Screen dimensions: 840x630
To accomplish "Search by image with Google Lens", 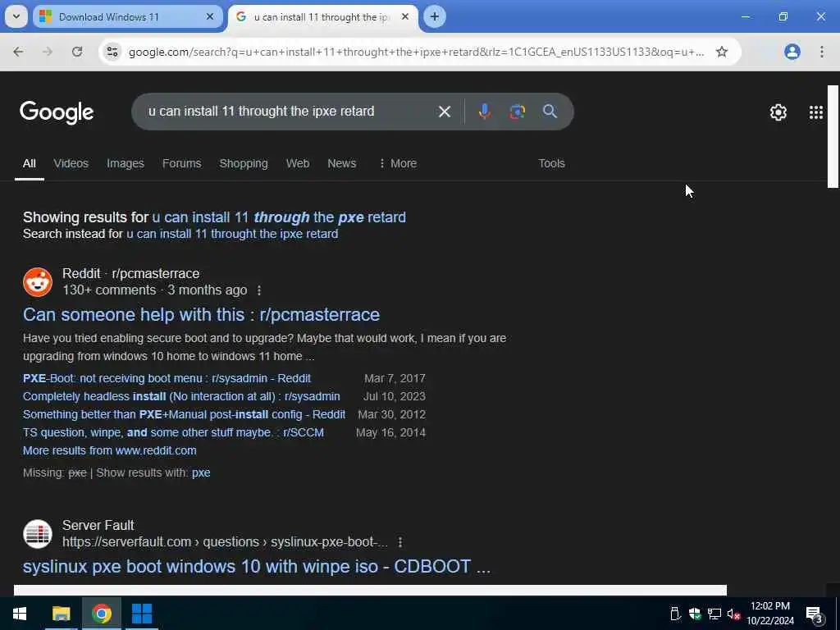I will tap(517, 112).
